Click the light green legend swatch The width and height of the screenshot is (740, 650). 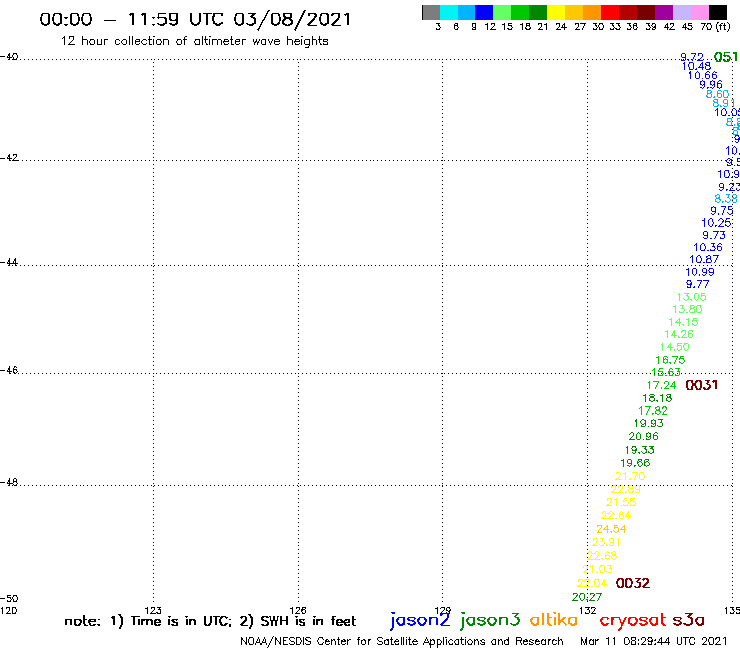[502, 12]
